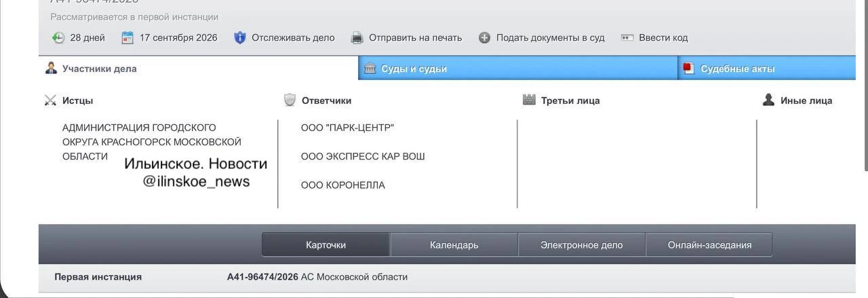
Task: Open plaintiff Администрация городского округа Красногорск
Action: (152, 142)
